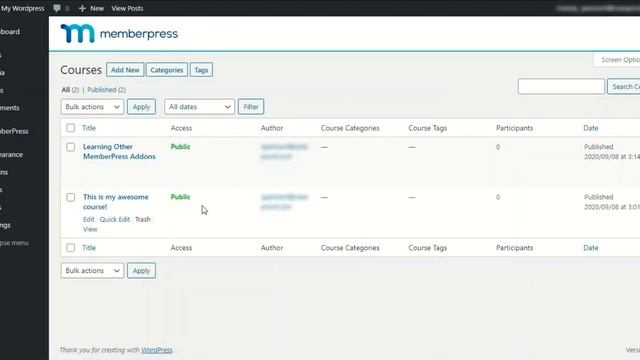The width and height of the screenshot is (640, 360).
Task: Open My Wordpress site menu
Action: [x=22, y=8]
